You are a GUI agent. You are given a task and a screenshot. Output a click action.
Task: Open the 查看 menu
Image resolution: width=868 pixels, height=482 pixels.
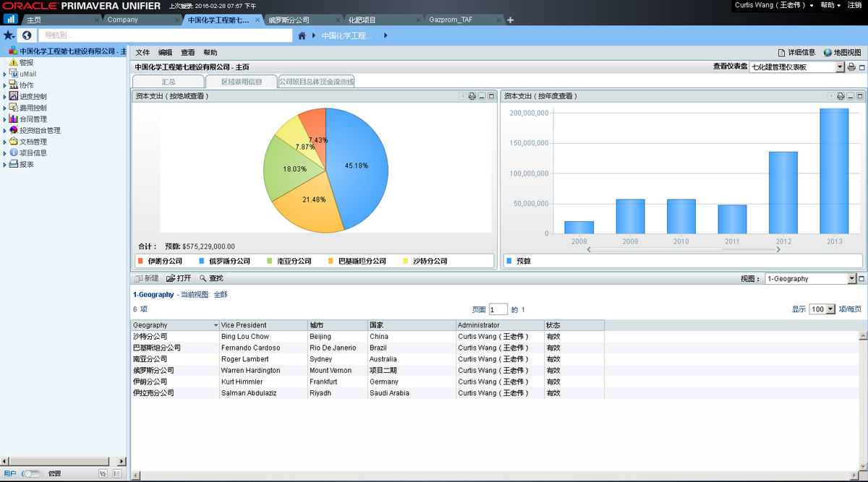pos(188,53)
